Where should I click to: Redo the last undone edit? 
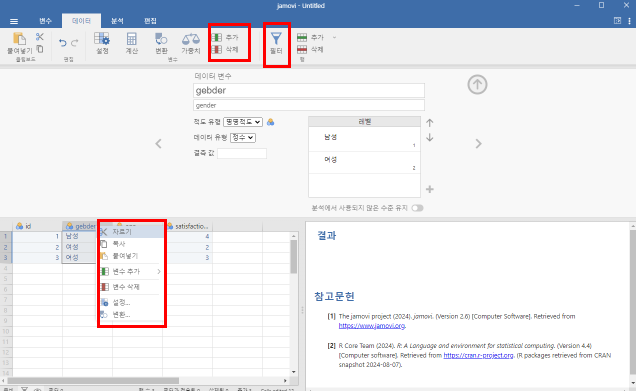click(75, 43)
